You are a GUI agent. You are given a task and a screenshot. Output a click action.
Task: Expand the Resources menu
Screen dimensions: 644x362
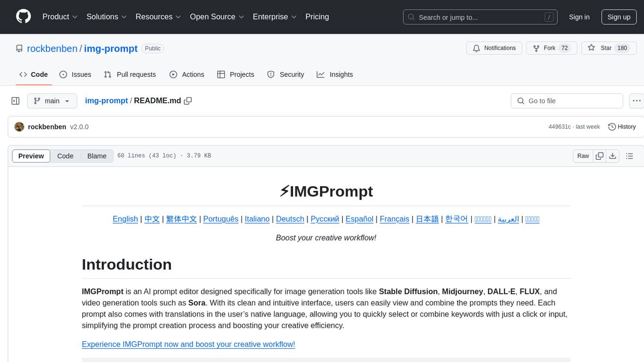158,17
